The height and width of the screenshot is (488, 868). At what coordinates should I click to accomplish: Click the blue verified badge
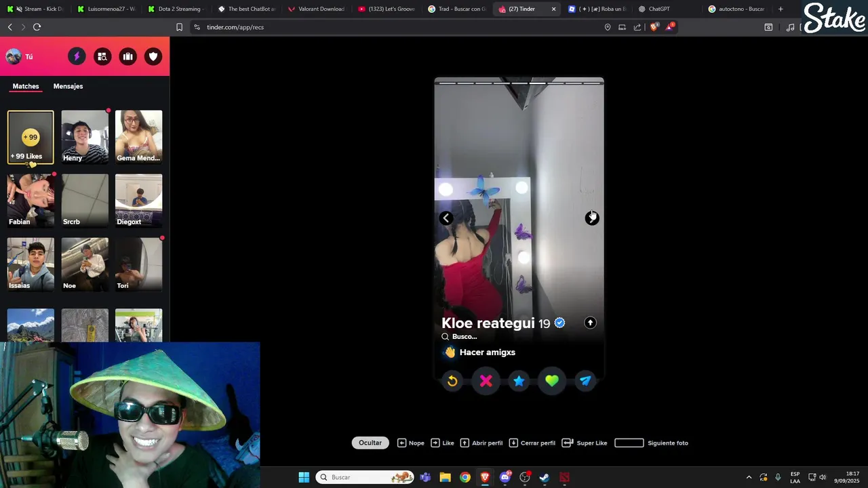tap(559, 323)
